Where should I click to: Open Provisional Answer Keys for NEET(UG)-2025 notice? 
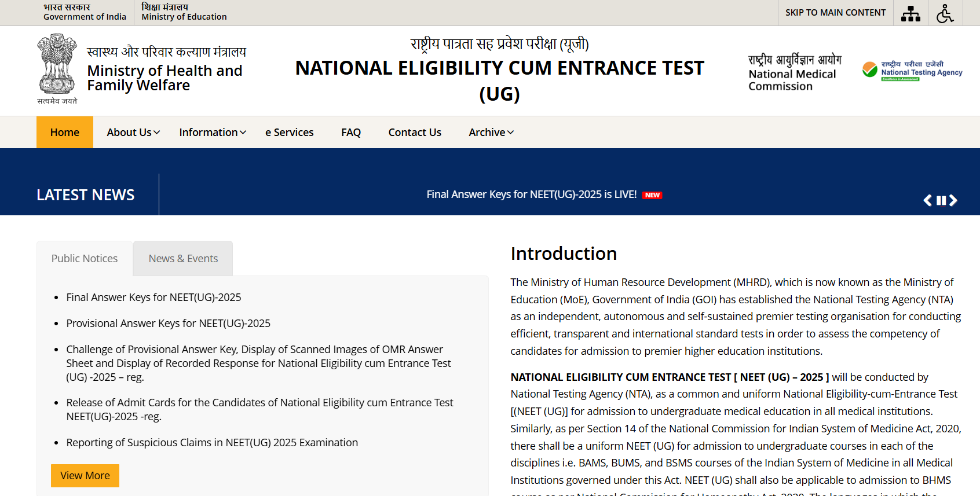pyautogui.click(x=168, y=323)
